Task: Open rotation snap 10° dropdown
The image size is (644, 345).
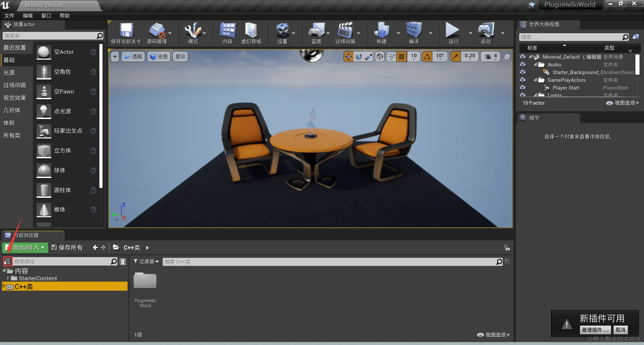Action: (440, 57)
